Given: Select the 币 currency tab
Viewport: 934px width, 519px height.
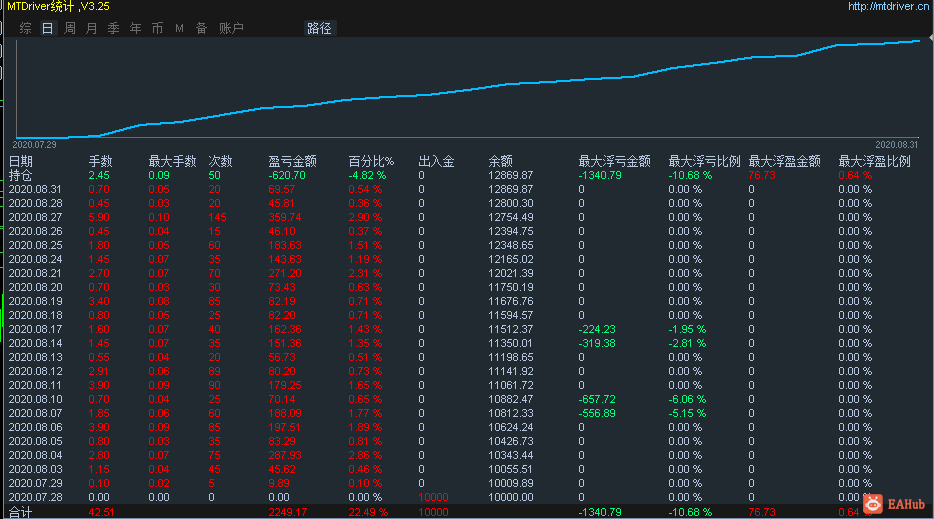Looking at the screenshot, I should tap(157, 29).
